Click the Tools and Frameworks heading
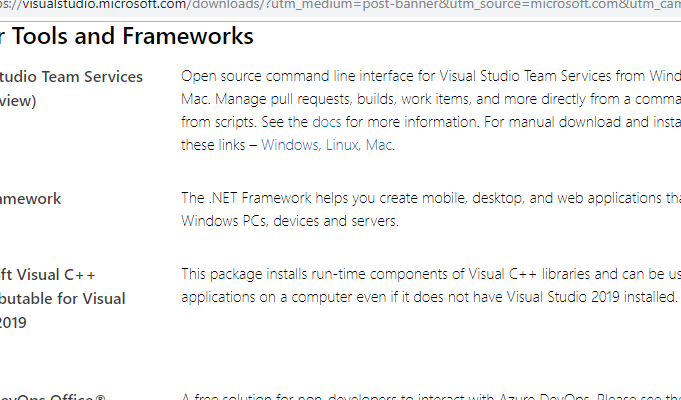 pos(127,36)
